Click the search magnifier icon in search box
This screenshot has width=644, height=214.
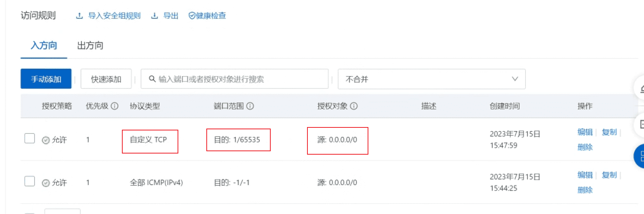pos(152,79)
